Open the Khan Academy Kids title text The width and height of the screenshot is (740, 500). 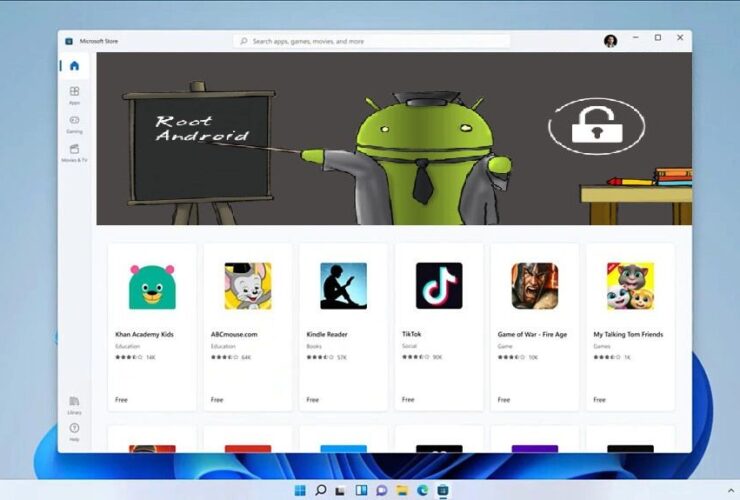144,334
